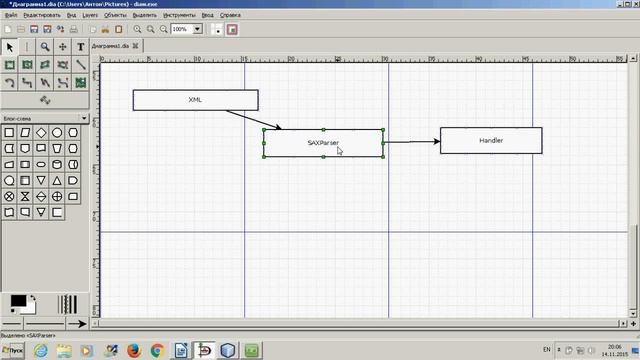The height and width of the screenshot is (360, 640).
Task: Click the Save toolbar icon
Action: (x=34, y=29)
